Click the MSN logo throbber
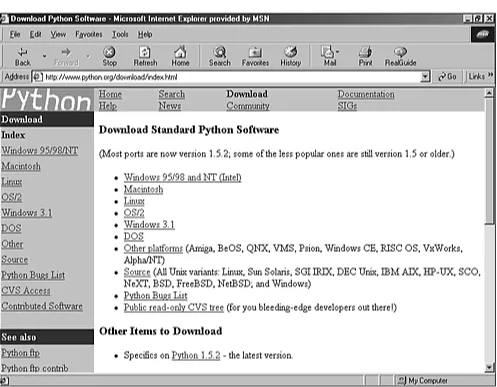This screenshot has height=387, width=497. click(x=483, y=34)
